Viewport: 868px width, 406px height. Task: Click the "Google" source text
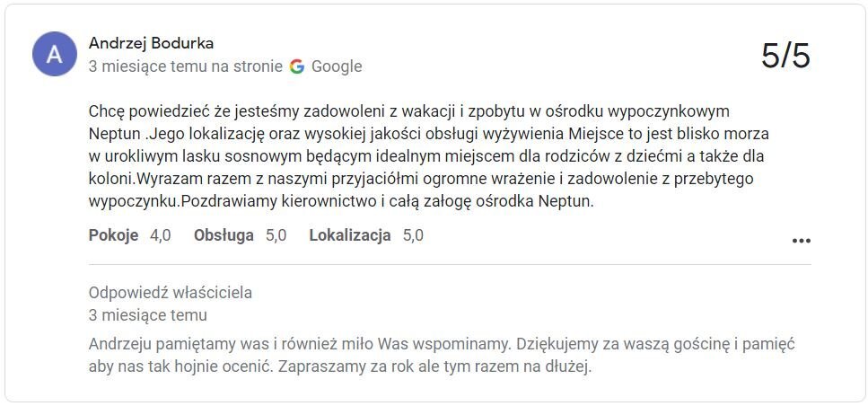click(337, 66)
